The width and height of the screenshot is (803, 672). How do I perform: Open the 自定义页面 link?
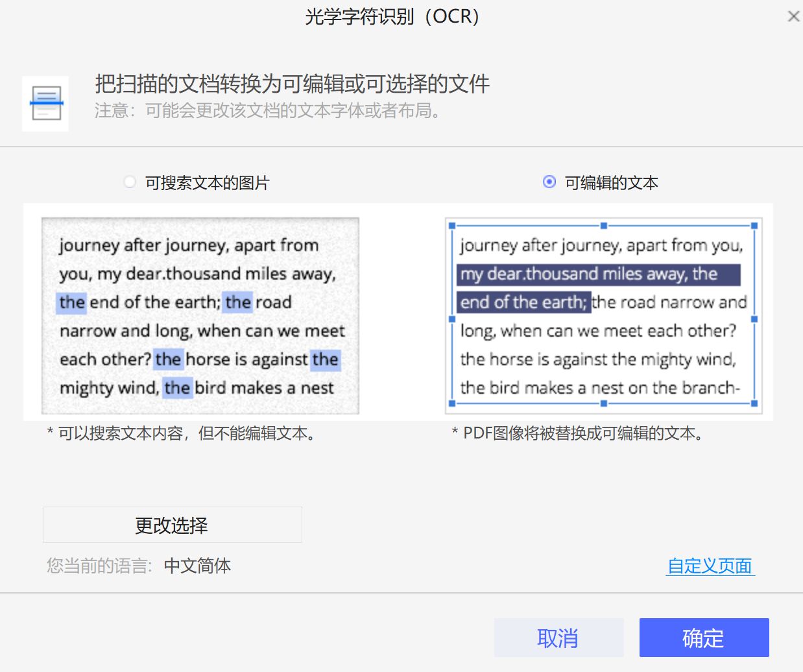710,566
